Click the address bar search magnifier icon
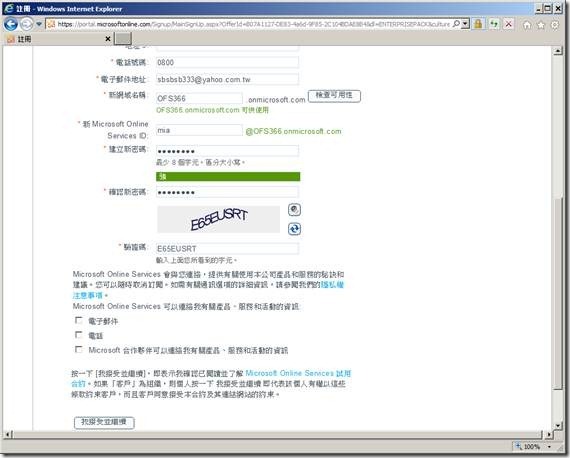 456,24
